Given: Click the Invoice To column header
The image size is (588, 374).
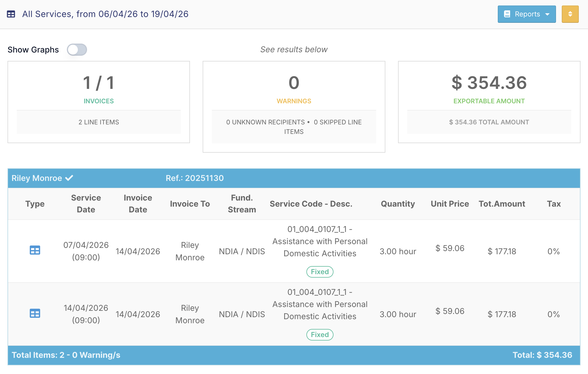Looking at the screenshot, I should [x=190, y=204].
